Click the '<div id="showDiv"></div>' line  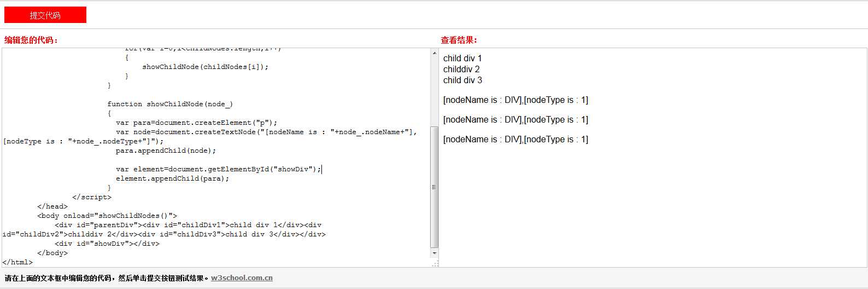tap(107, 244)
